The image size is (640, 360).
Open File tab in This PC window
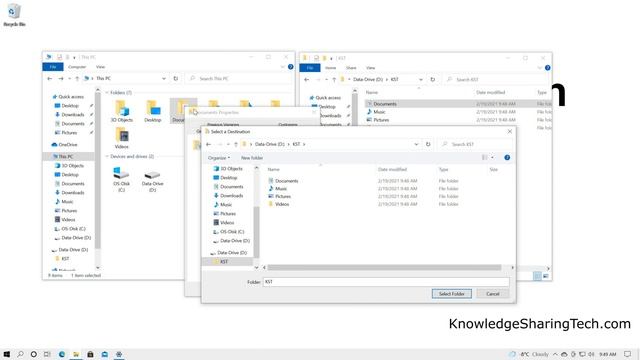click(x=53, y=67)
